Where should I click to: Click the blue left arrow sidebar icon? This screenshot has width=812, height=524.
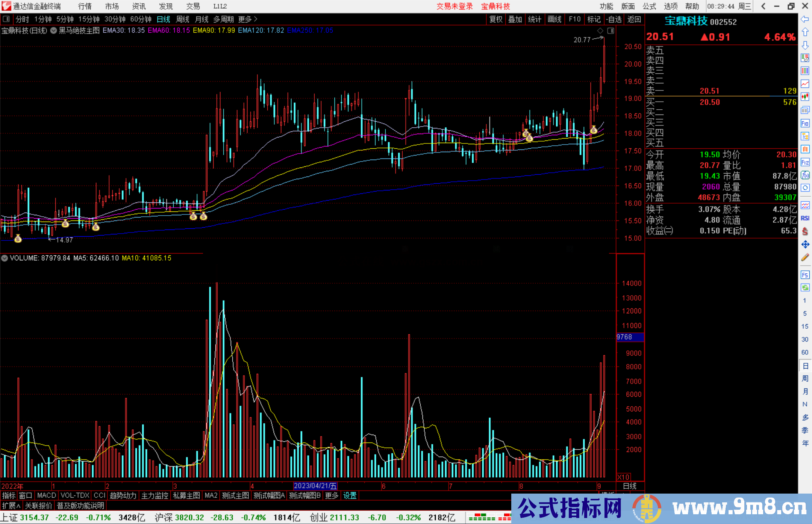[x=805, y=19]
